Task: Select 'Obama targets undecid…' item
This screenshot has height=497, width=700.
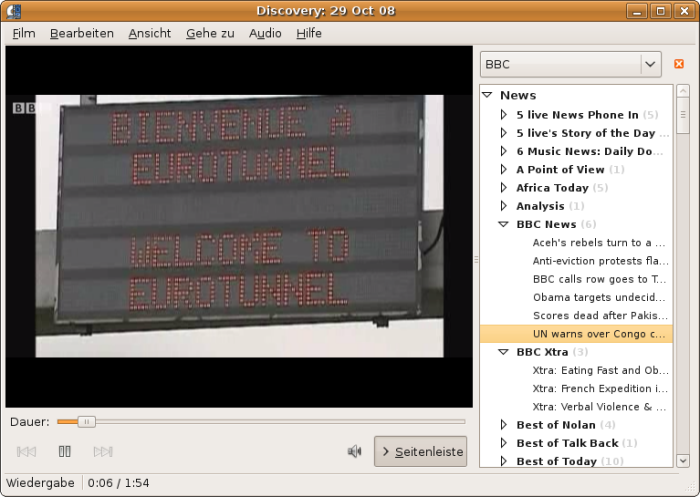Action: [x=576, y=297]
